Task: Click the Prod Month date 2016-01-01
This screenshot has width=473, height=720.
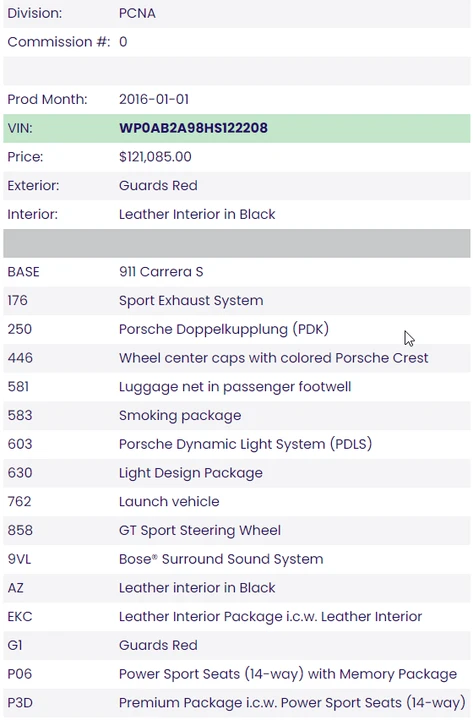Action: click(154, 99)
